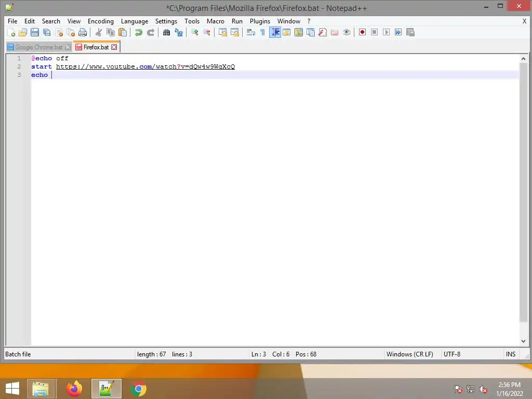Click scrollbar down arrow

tap(523, 341)
